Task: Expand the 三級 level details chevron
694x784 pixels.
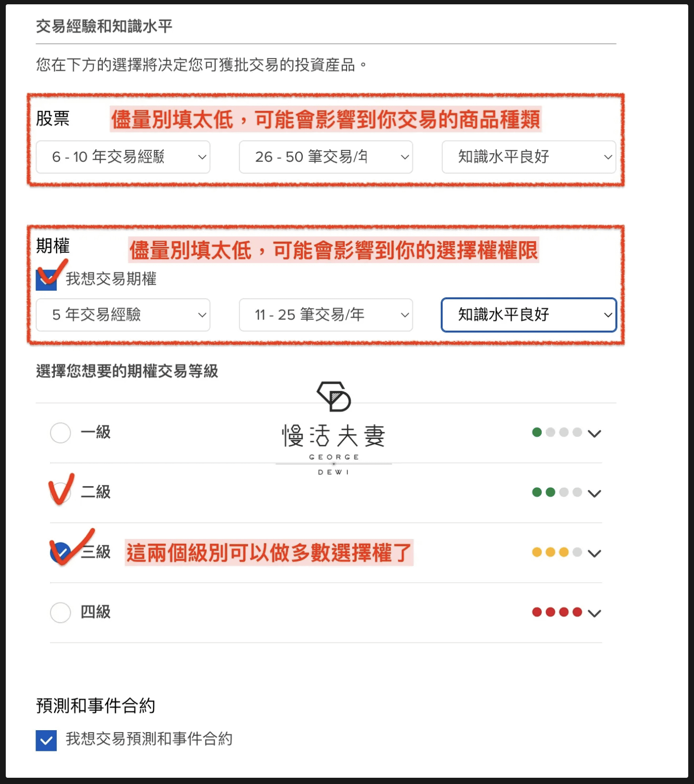Action: [595, 553]
